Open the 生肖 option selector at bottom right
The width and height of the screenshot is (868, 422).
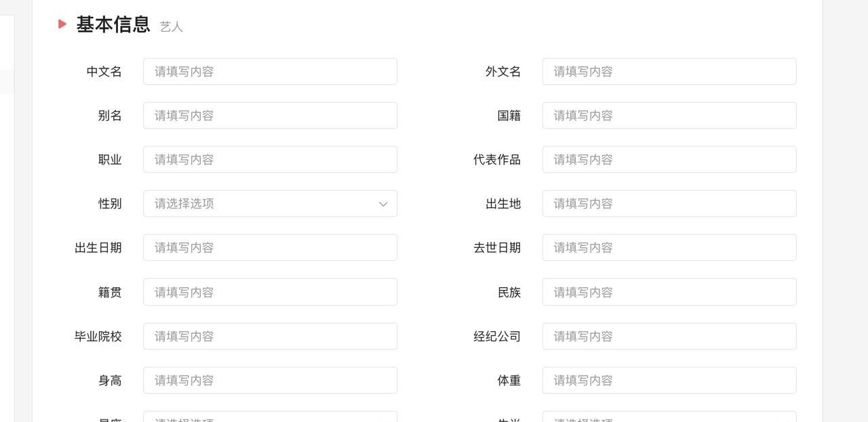669,419
